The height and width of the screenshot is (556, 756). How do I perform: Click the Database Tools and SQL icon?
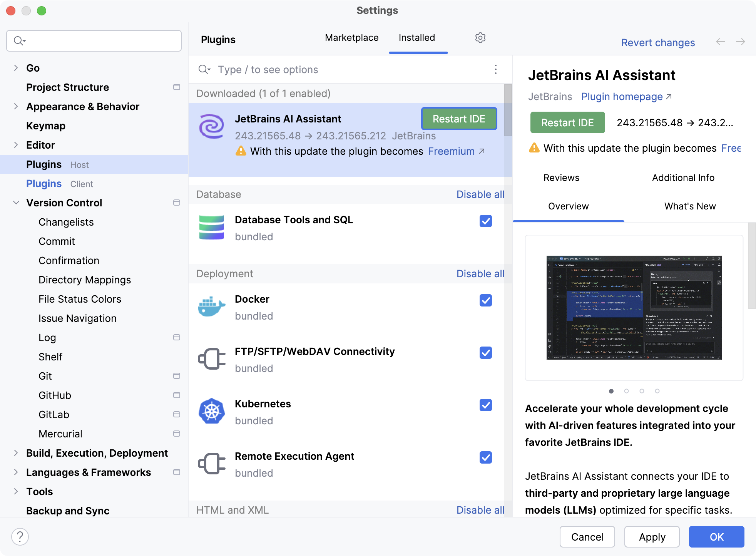(x=211, y=228)
